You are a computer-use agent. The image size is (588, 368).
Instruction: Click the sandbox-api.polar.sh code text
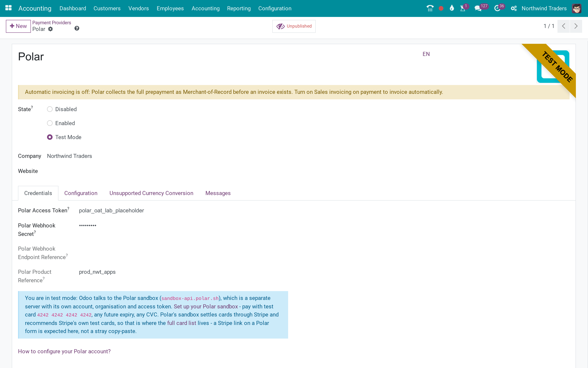click(190, 298)
